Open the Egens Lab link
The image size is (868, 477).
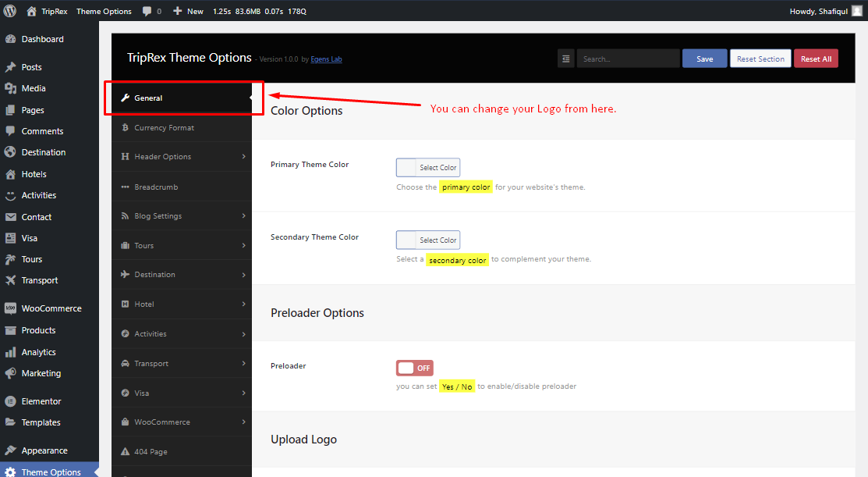click(326, 59)
